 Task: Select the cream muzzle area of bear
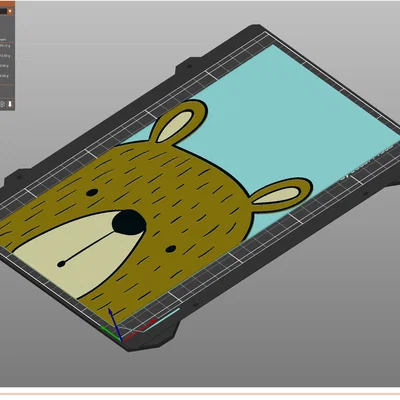click(73, 253)
